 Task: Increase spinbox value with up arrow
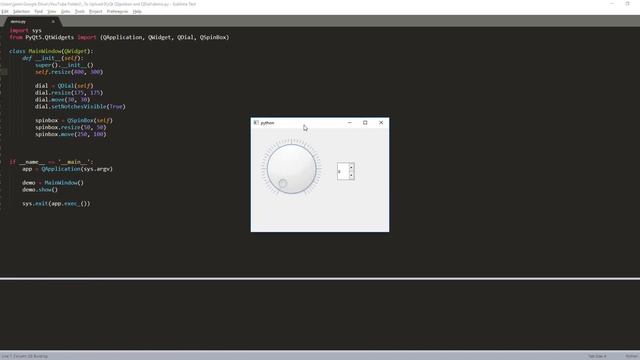[351, 167]
